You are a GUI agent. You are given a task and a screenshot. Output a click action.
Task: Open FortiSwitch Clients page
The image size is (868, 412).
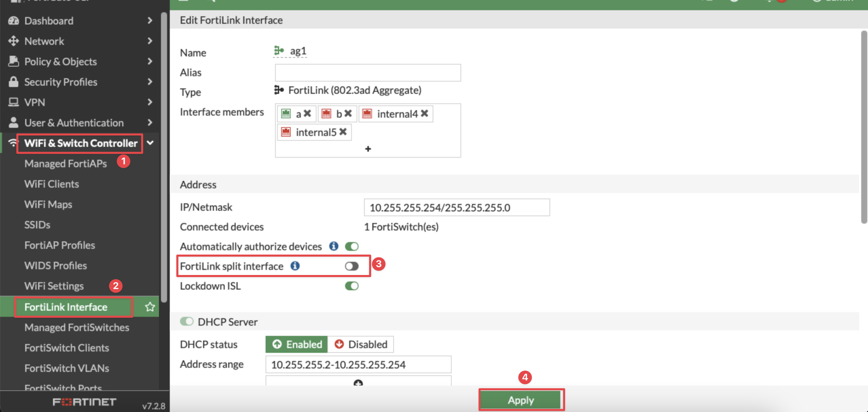67,348
